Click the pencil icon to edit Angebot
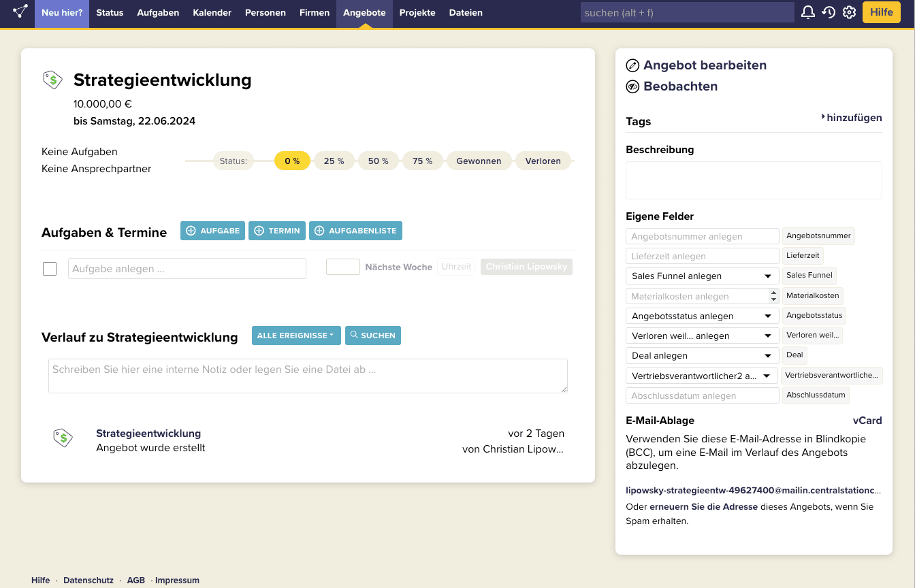 (632, 65)
